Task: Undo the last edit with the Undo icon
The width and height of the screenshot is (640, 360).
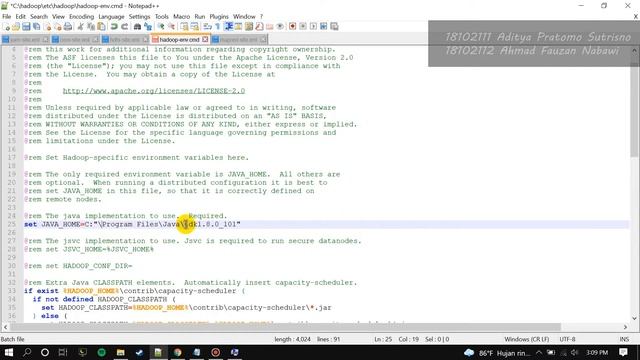Action: click(114, 27)
